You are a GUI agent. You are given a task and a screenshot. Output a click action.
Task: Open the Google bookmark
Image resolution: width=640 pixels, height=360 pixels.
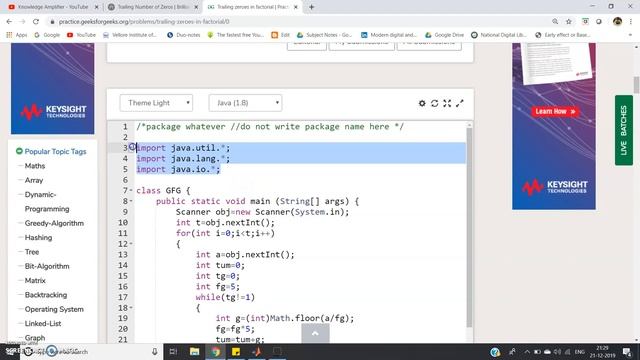tap(47, 35)
